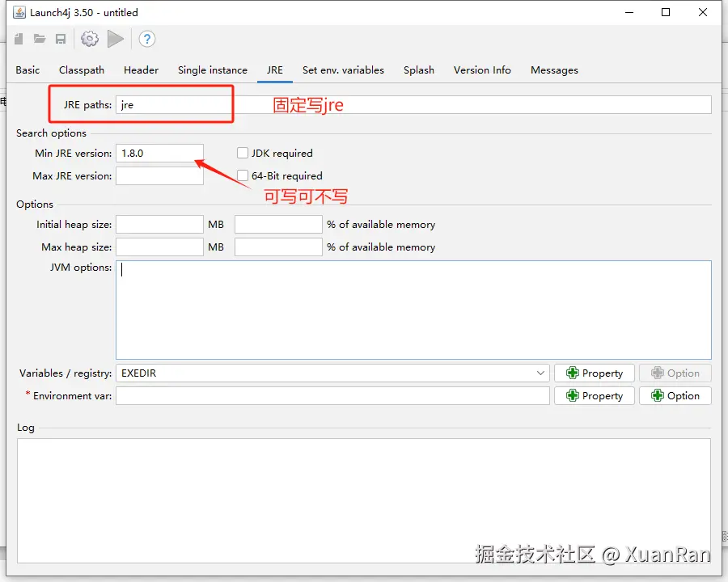Image resolution: width=728 pixels, height=582 pixels.
Task: Switch to the Basic tab
Action: pyautogui.click(x=28, y=70)
